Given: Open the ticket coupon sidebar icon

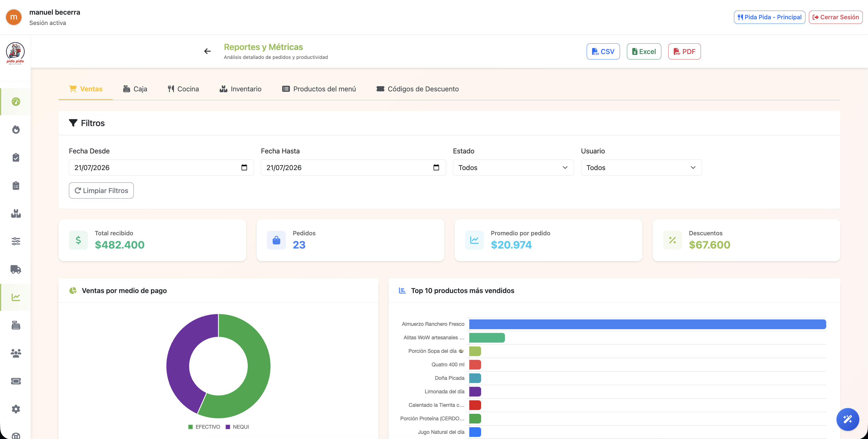Looking at the screenshot, I should 16,381.
